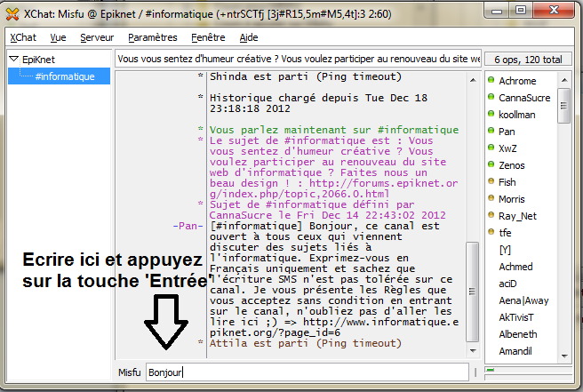Open the Paramètres menu
This screenshot has height=392, width=583.
point(153,37)
